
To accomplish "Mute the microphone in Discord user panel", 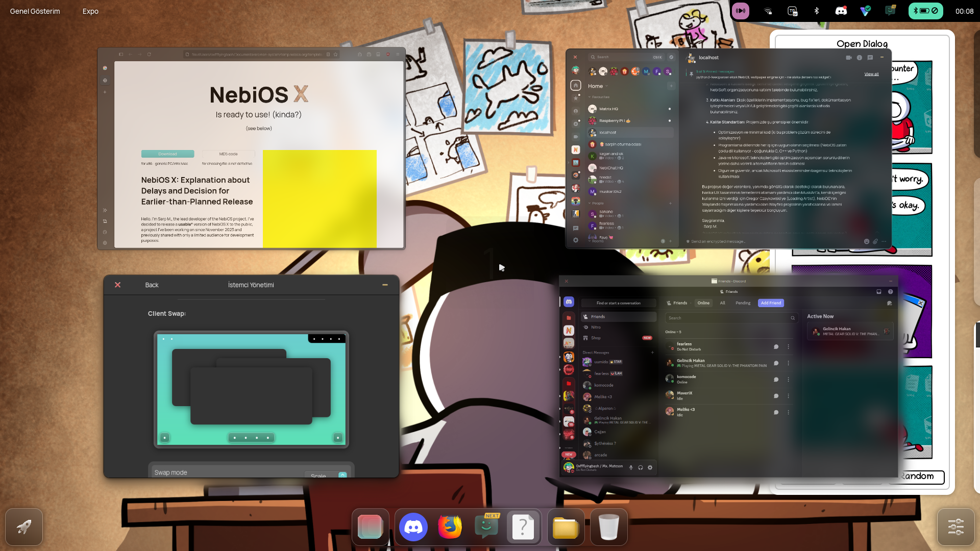I will [x=631, y=467].
